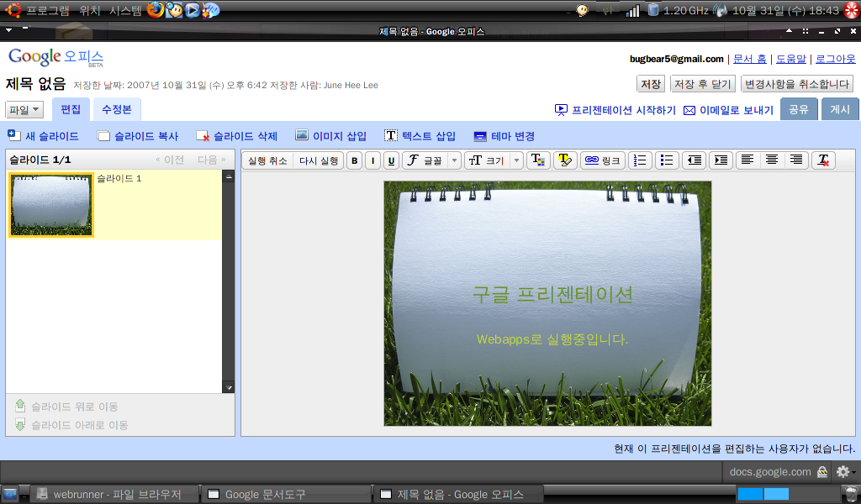The height and width of the screenshot is (504, 861).
Task: Apply numbered list formatting
Action: coord(640,160)
